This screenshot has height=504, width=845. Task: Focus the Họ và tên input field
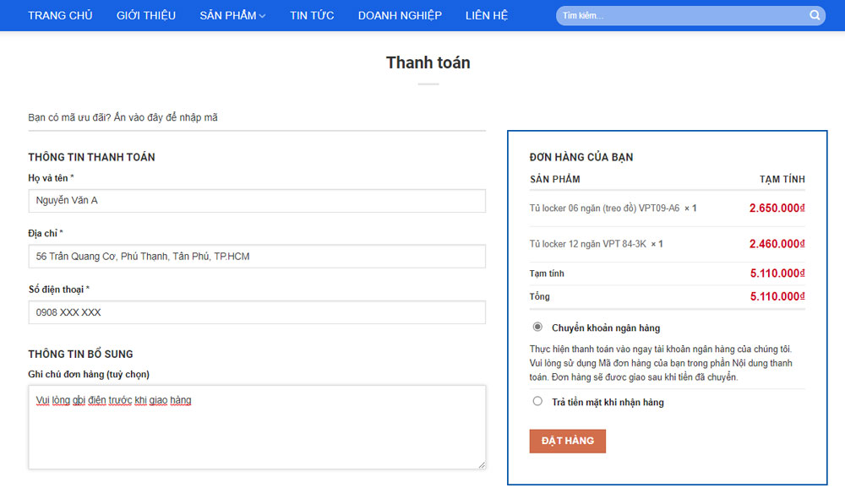point(257,200)
